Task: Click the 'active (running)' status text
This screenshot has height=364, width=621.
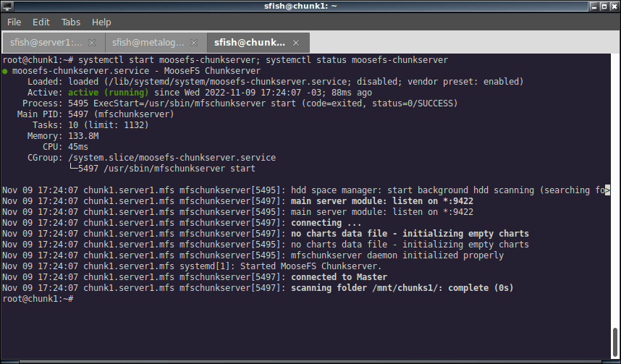Action: tap(108, 93)
